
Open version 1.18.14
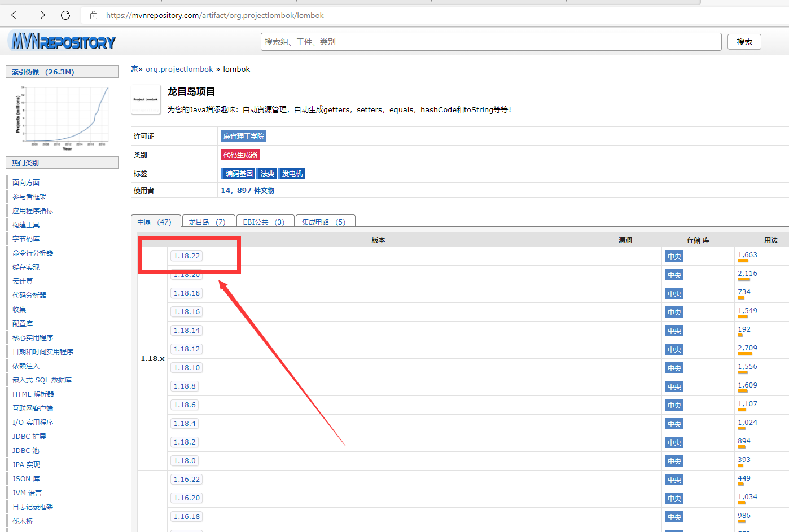187,330
